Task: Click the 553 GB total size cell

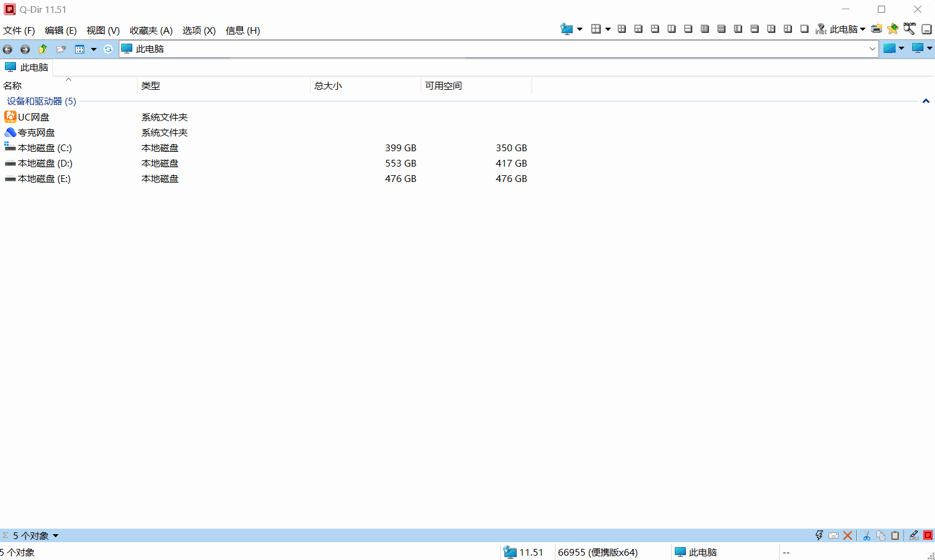Action: coord(400,163)
